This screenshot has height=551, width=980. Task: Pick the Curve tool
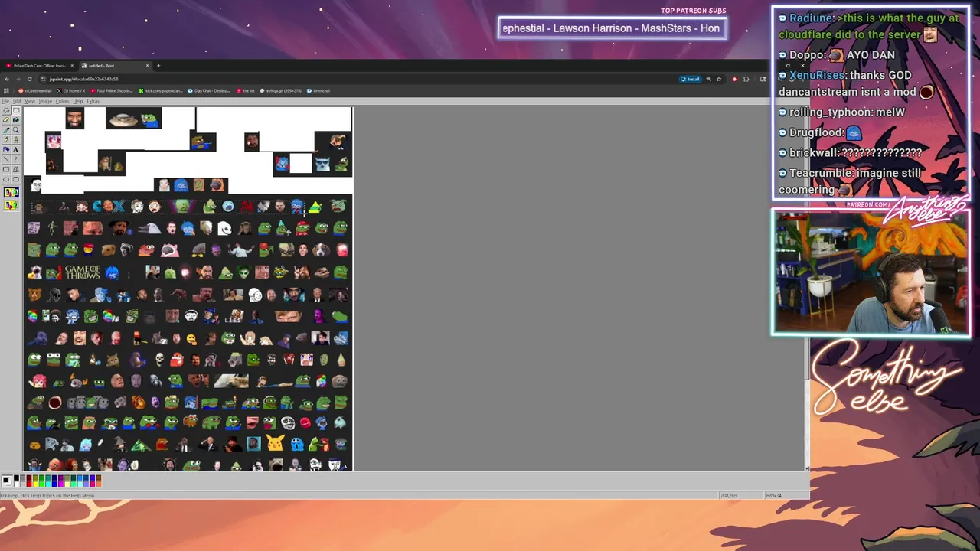[x=16, y=159]
